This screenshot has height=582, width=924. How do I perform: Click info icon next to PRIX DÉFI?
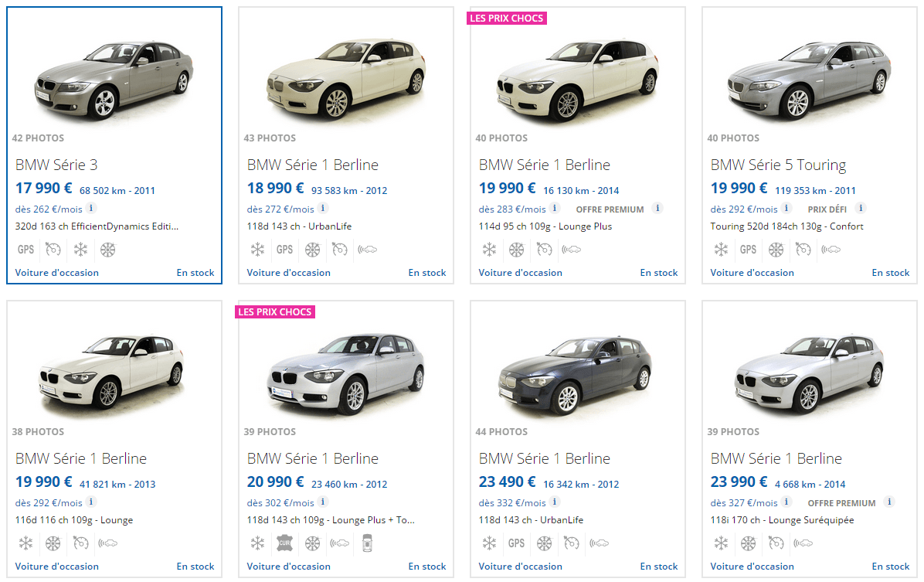(861, 208)
